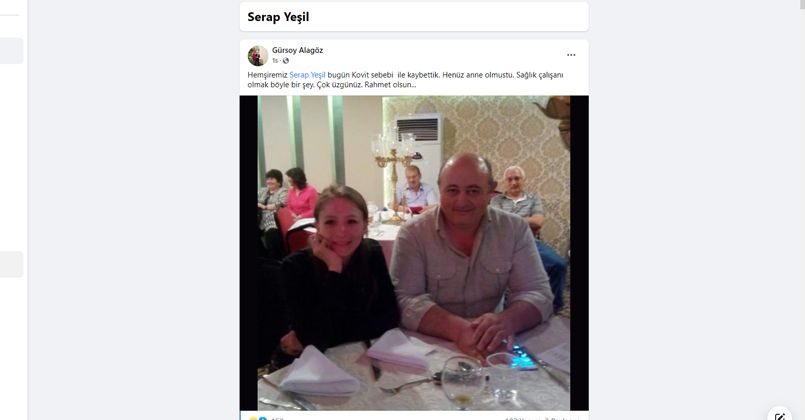Viewport: 805px width, 420px height.
Task: Open the tagged Serap Yeşil link in post text
Action: pos(307,75)
